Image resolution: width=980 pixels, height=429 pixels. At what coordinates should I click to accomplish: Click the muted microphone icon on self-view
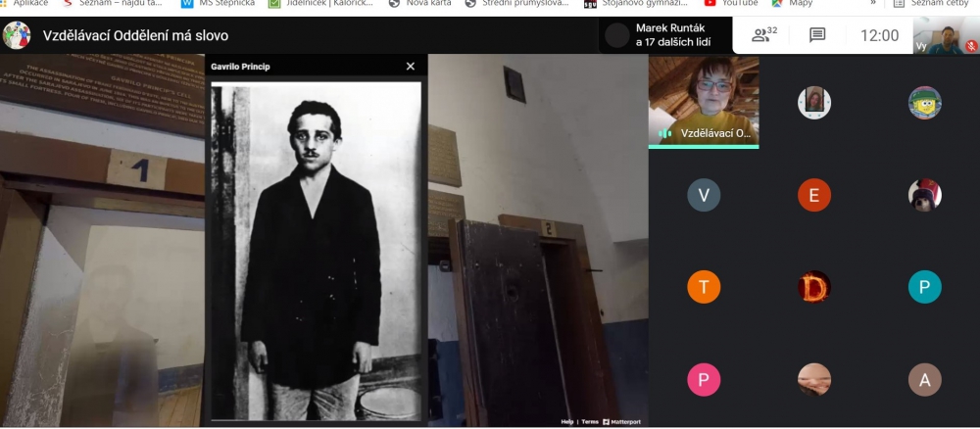pos(970,46)
